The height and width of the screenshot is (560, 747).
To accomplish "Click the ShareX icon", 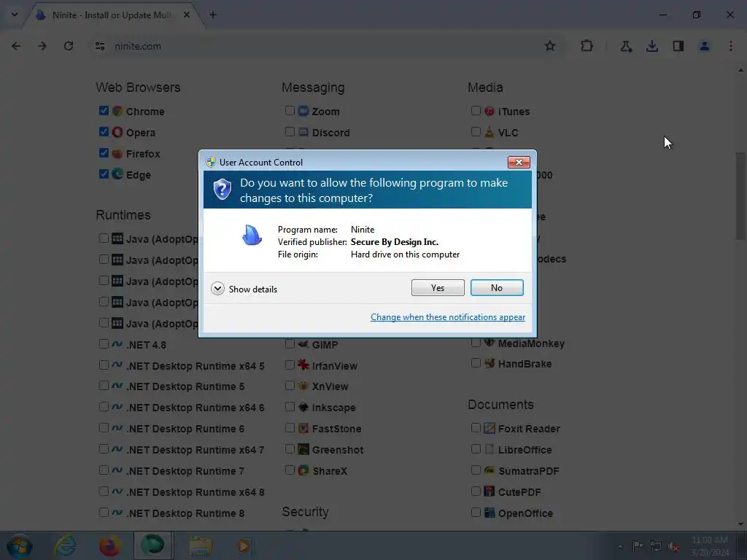I will (303, 470).
